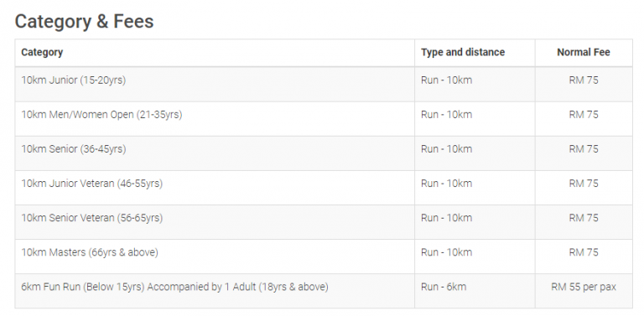The image size is (644, 316).
Task: Click the Normal Fee column header
Action: (x=584, y=53)
